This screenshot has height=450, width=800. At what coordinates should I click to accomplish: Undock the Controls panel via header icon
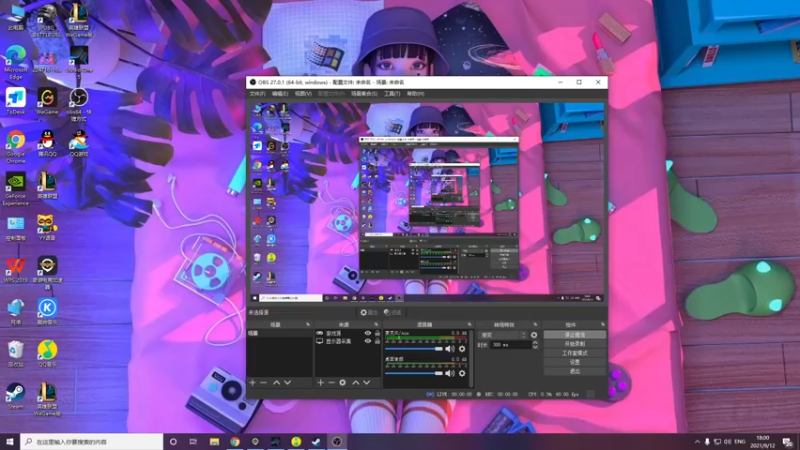(603, 324)
